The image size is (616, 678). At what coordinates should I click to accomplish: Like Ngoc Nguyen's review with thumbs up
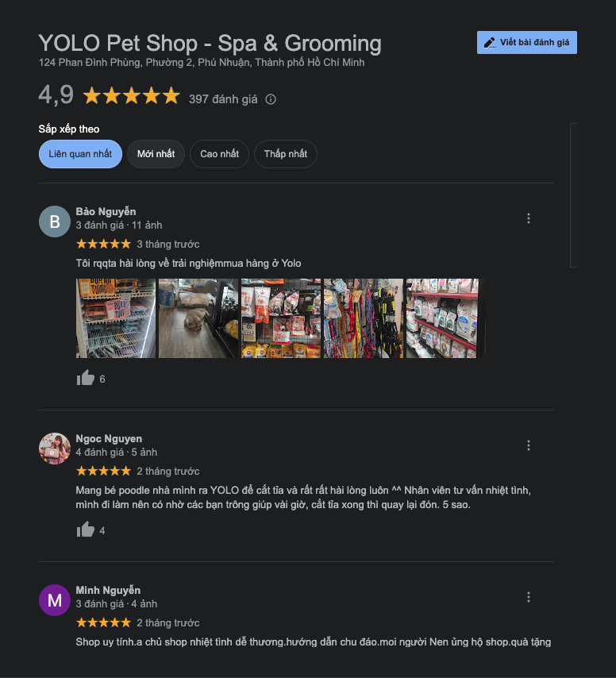(x=86, y=530)
